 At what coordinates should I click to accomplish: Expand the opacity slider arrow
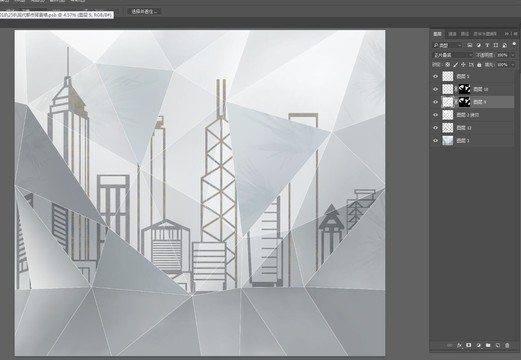point(513,55)
